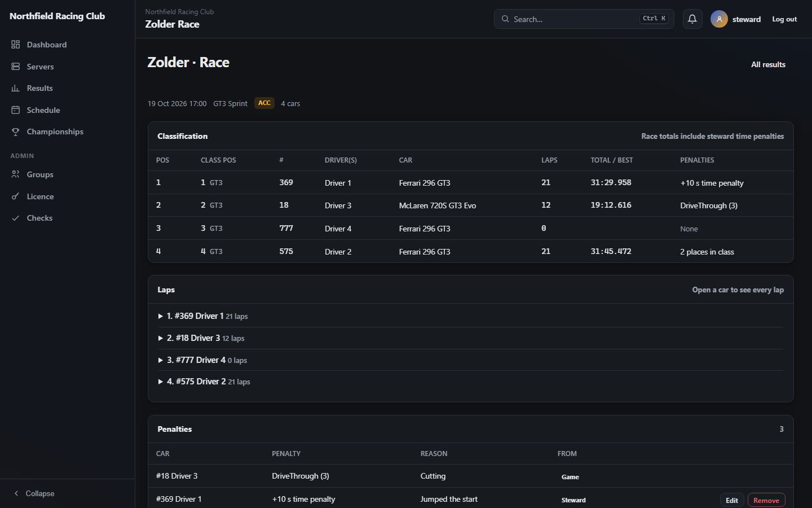
Task: Click the Championships trophy icon
Action: point(16,132)
